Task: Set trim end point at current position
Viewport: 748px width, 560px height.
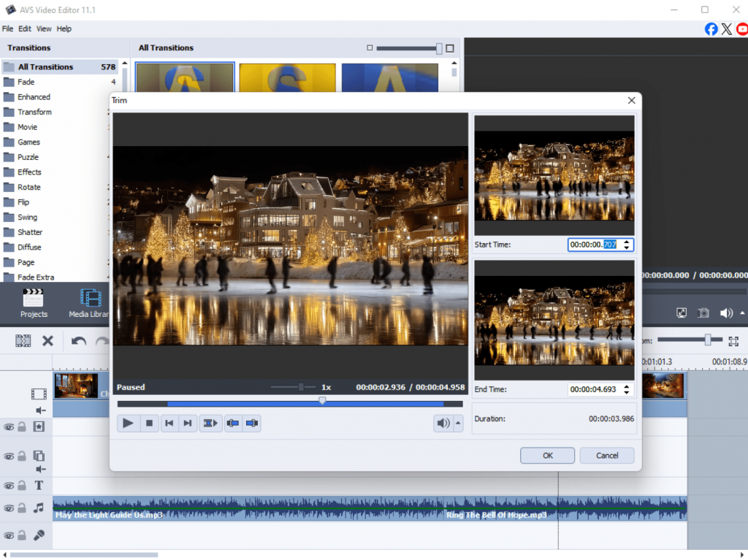Action: pyautogui.click(x=252, y=423)
